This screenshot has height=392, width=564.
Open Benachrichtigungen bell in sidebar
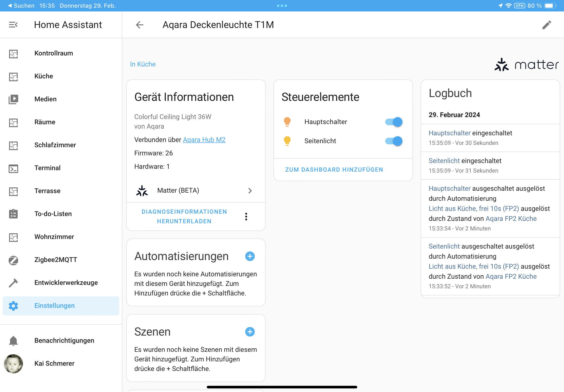(x=13, y=341)
